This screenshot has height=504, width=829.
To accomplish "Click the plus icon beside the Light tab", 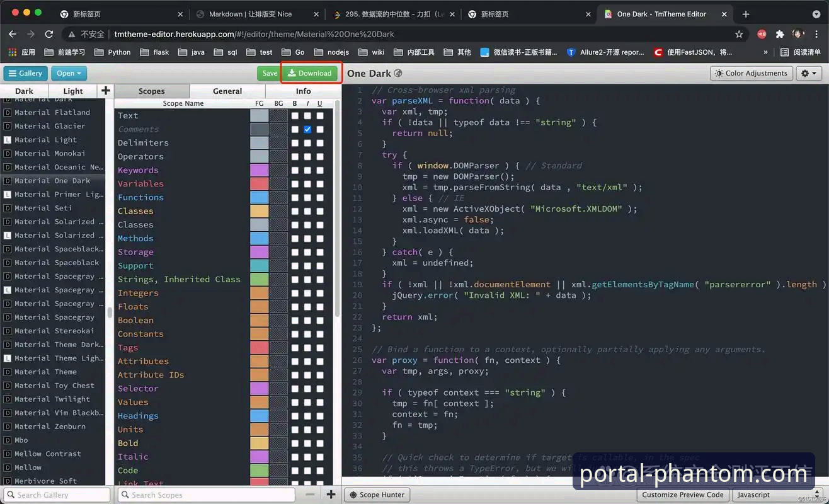I will [x=106, y=91].
